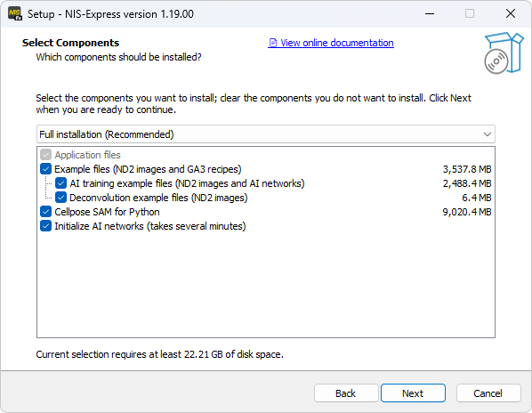
Task: Go back to the previous setup page
Action: pos(346,393)
